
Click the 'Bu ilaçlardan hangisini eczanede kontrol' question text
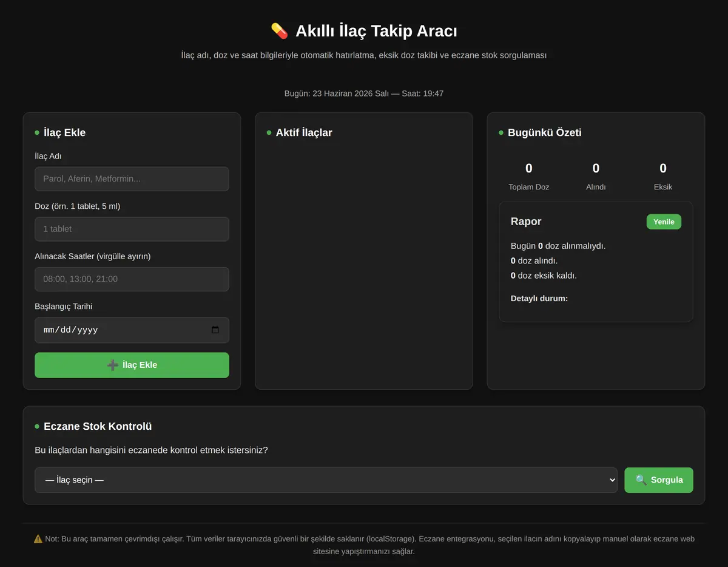[x=151, y=450]
